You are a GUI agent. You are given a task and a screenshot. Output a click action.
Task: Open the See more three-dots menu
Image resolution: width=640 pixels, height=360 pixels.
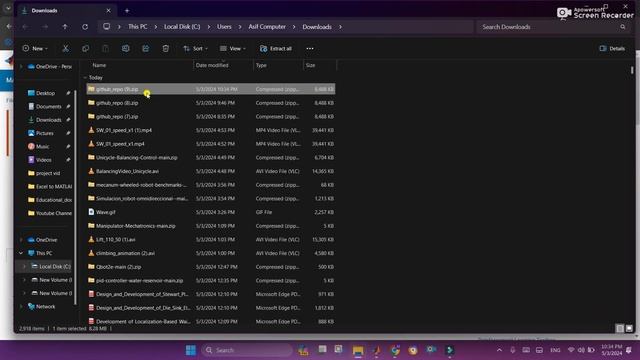click(x=310, y=49)
